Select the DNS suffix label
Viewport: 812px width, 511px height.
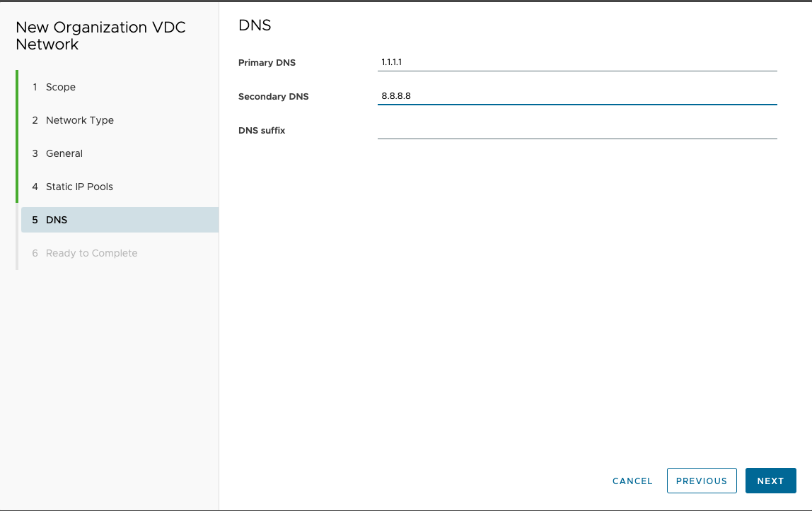262,131
